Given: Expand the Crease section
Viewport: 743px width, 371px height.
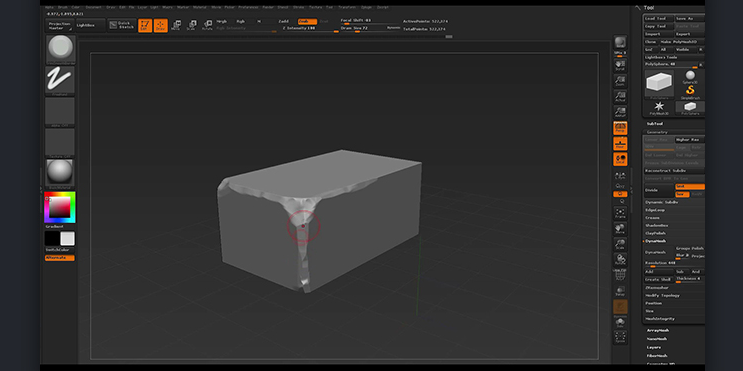Looking at the screenshot, I should pos(652,217).
